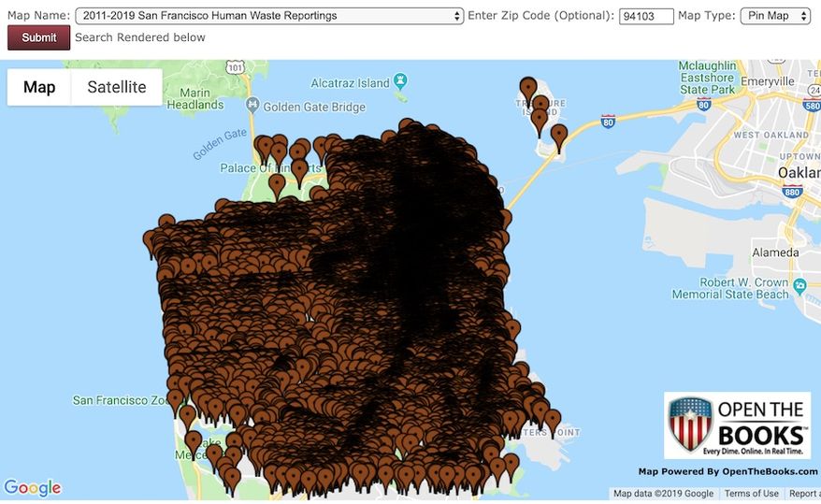Click the pin nearest the Bay Bridge
821x504 pixels.
[559, 135]
